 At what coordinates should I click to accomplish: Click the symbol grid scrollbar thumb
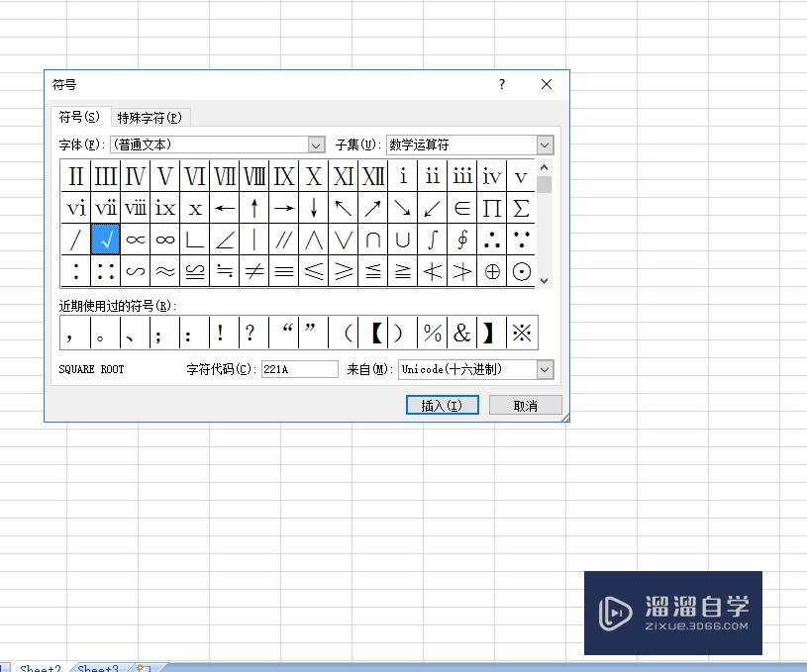544,184
